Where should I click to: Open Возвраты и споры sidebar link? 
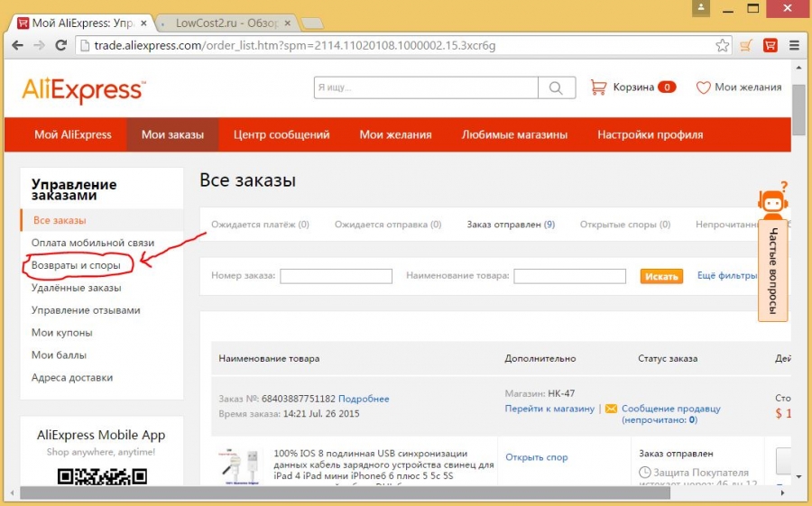click(76, 265)
